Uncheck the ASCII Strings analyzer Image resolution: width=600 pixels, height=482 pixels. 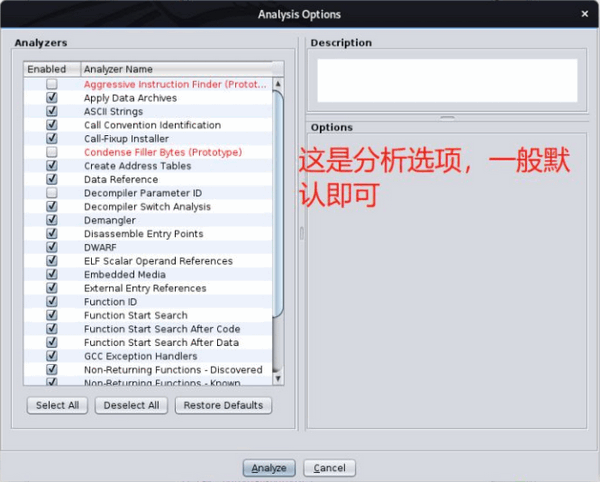tap(52, 111)
